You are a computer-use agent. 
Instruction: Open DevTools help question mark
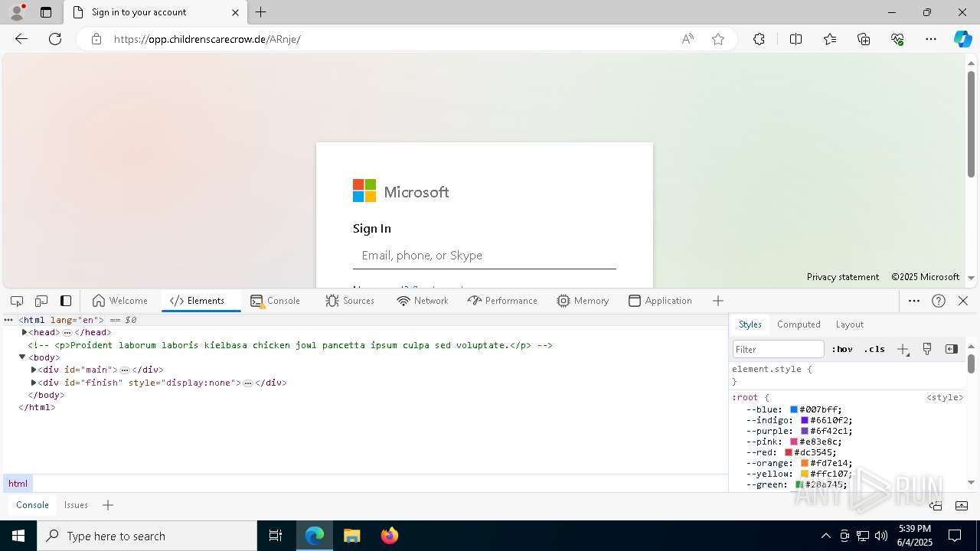939,301
